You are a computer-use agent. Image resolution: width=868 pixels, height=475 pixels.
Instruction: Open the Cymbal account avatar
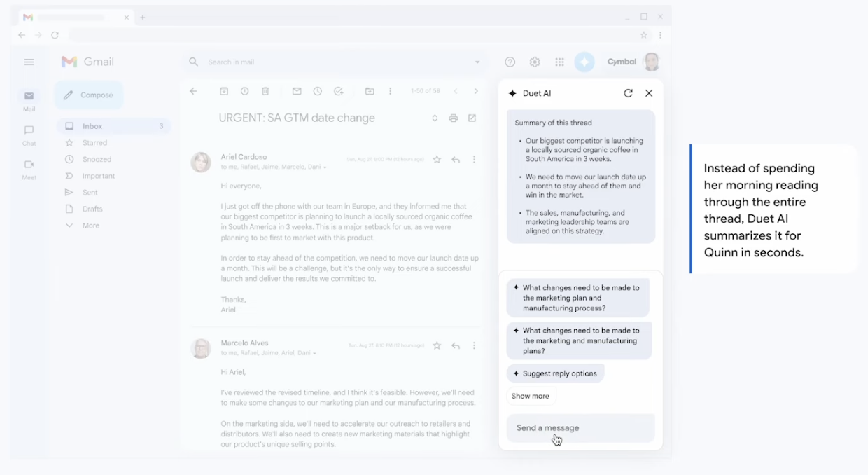coord(652,62)
